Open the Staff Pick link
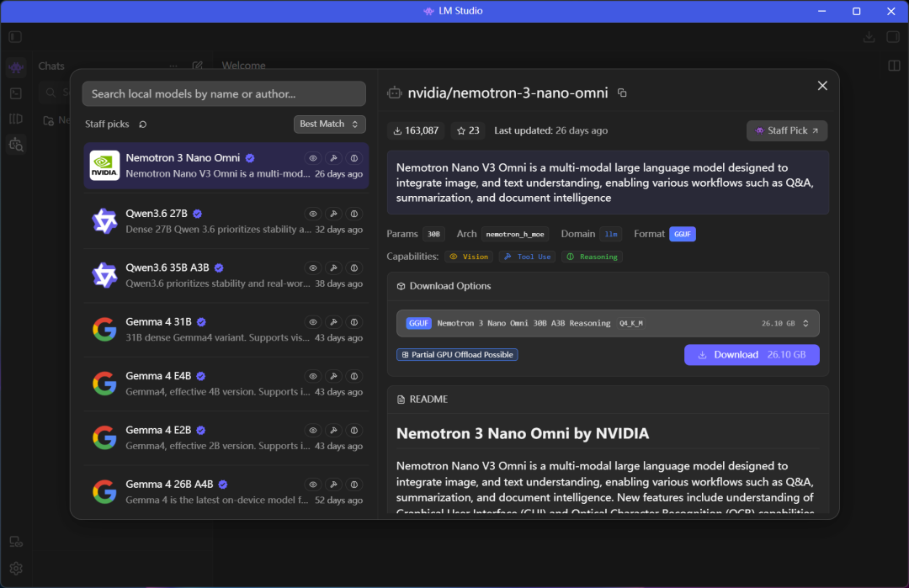Screen dimensions: 909x588 click(x=787, y=130)
